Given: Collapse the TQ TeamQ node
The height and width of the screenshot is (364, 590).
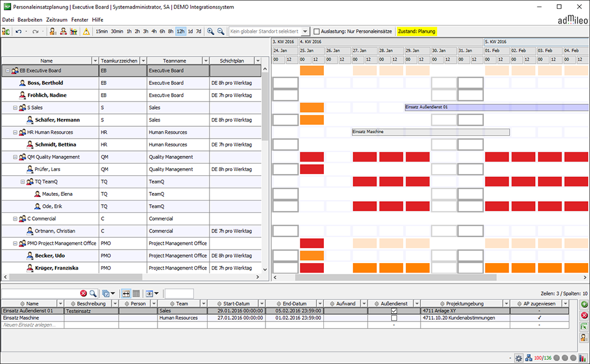Looking at the screenshot, I should pos(22,182).
